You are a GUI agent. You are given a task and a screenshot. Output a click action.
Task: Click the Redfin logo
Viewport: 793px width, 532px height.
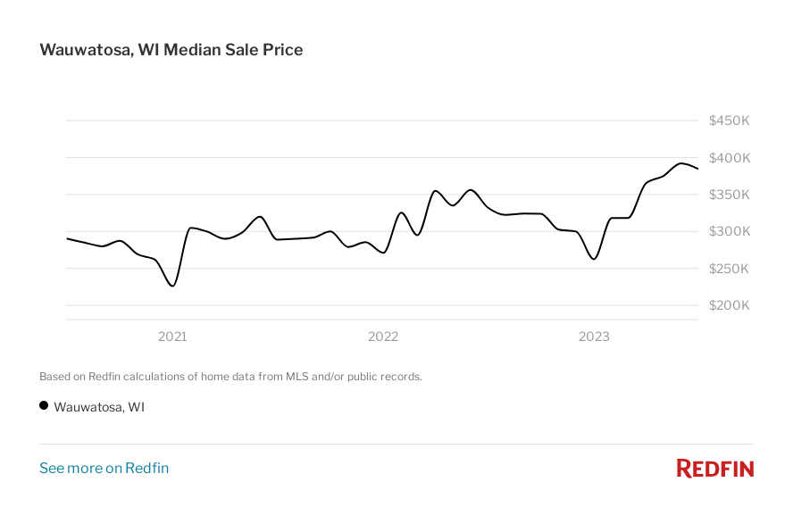pyautogui.click(x=714, y=469)
